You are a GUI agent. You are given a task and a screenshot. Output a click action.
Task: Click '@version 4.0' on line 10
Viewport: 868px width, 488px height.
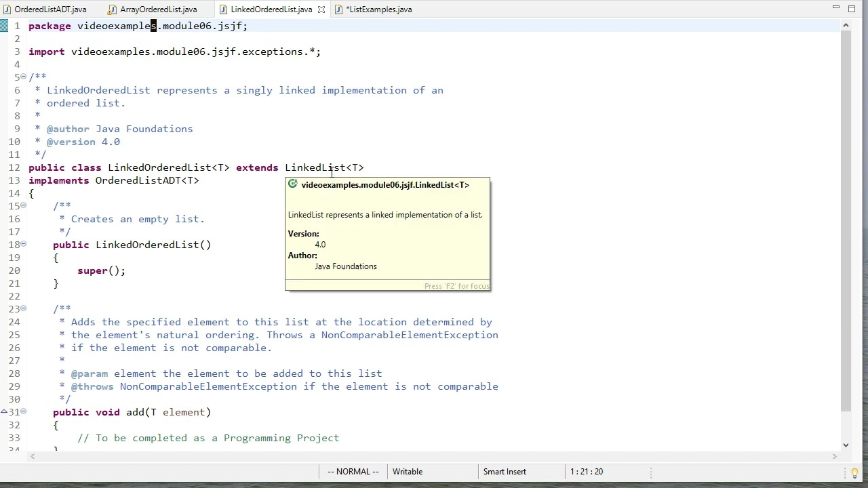tap(83, 142)
